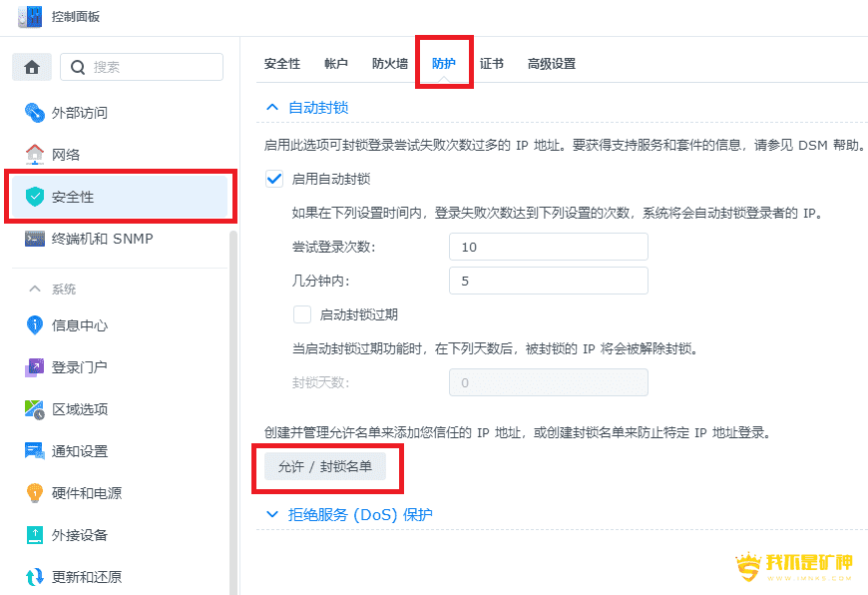Click the 登录门户 icon
Screen dimensions: 868x595
coord(35,367)
